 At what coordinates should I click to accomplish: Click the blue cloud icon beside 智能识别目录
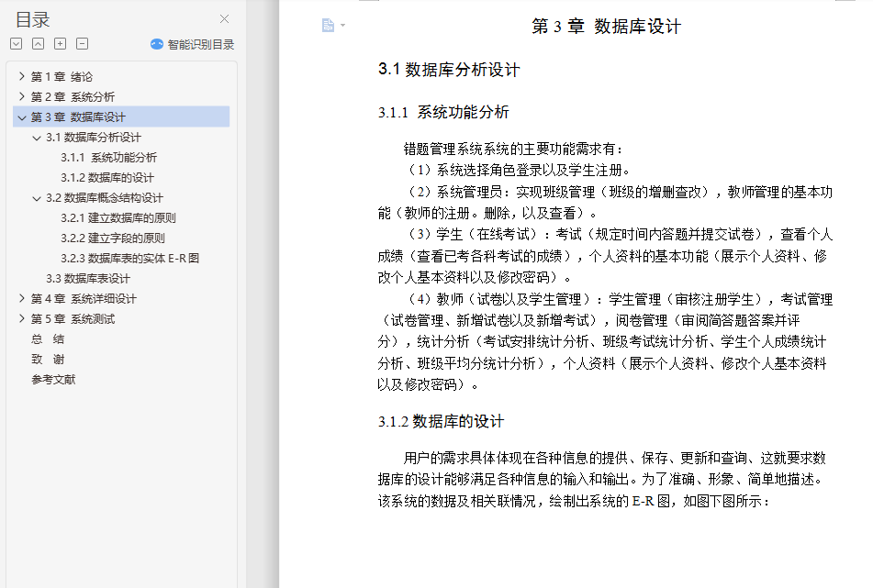pyautogui.click(x=157, y=45)
